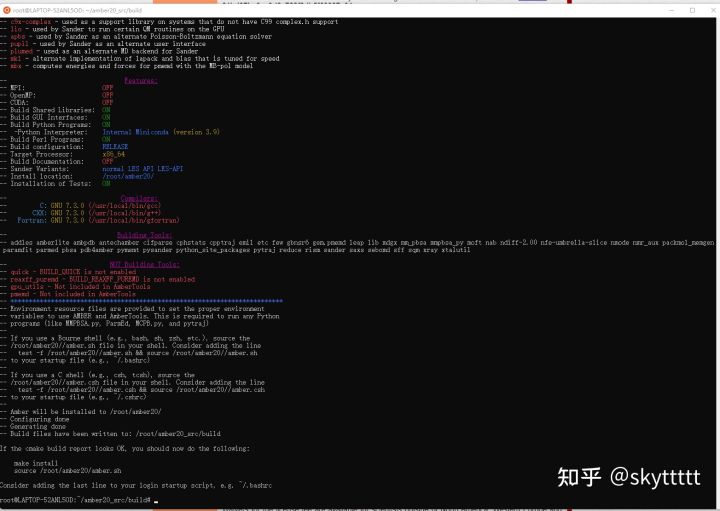Viewport: 720px width, 511px height.
Task: Click 'source /root/amber20/amber.sh' command text
Action: (x=68, y=470)
